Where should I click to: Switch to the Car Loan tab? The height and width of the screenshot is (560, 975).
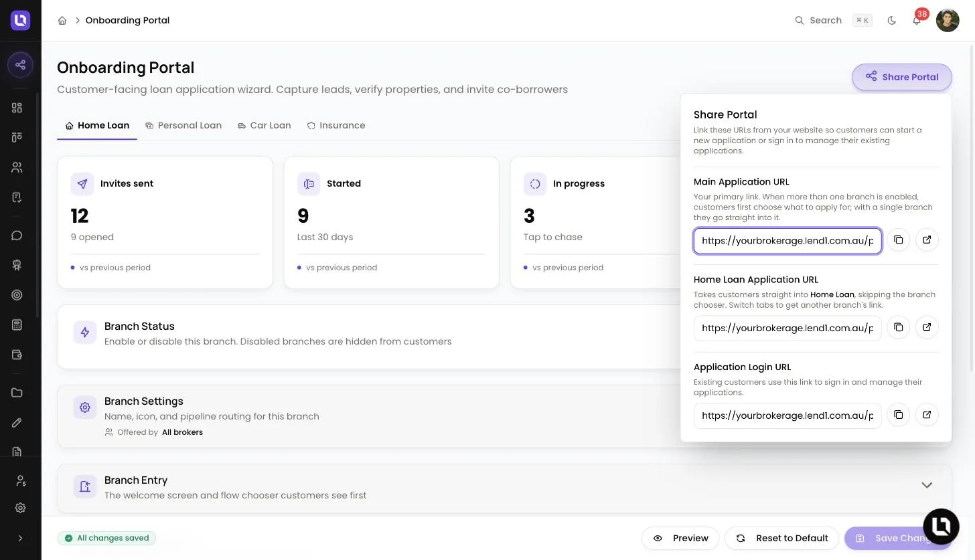pyautogui.click(x=265, y=125)
